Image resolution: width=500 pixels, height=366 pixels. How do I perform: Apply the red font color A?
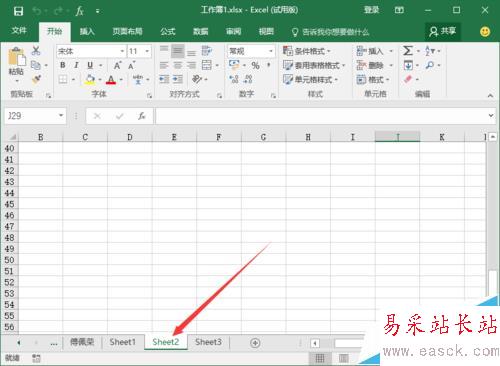pos(111,79)
